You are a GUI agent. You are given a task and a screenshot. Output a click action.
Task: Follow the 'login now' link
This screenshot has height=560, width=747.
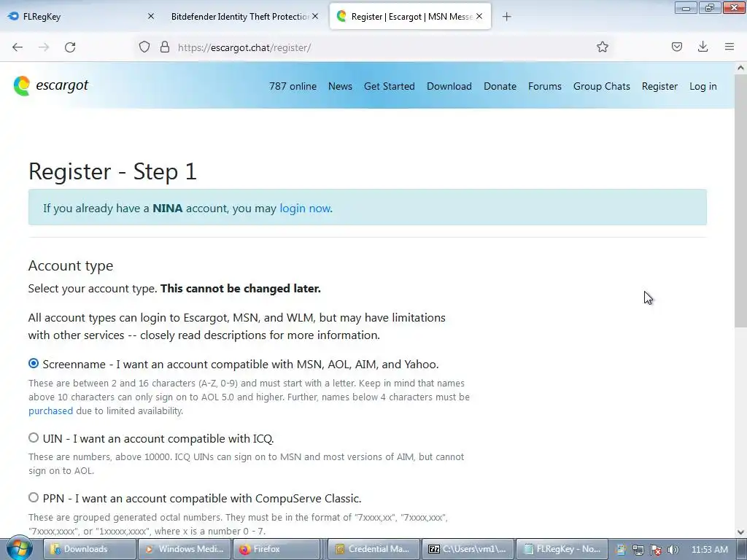(x=304, y=208)
